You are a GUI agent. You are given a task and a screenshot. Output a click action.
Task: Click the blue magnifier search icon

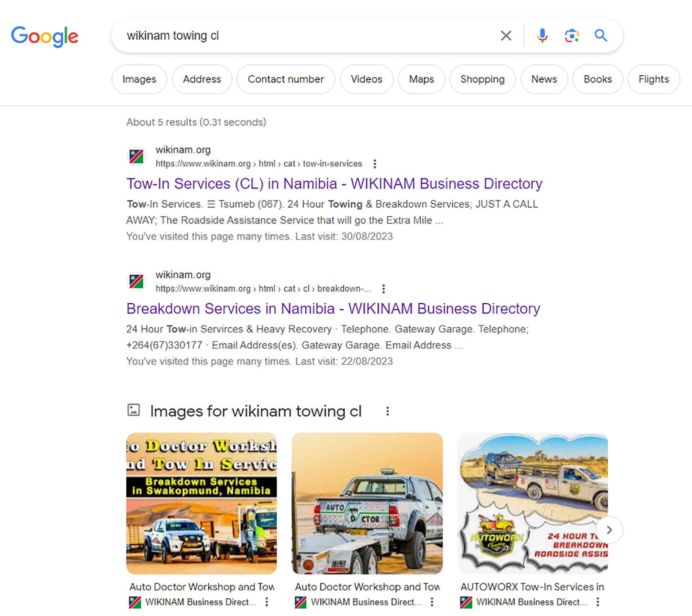click(601, 36)
